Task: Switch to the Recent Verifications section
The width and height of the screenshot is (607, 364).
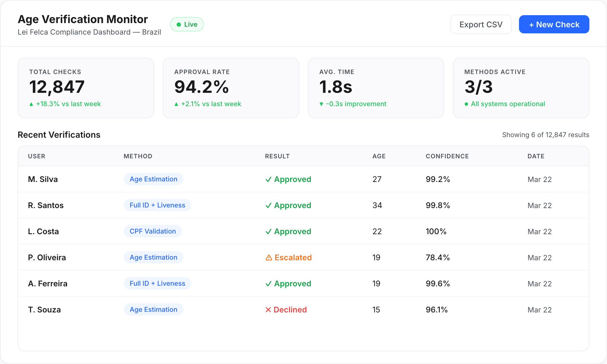Action: (x=59, y=135)
